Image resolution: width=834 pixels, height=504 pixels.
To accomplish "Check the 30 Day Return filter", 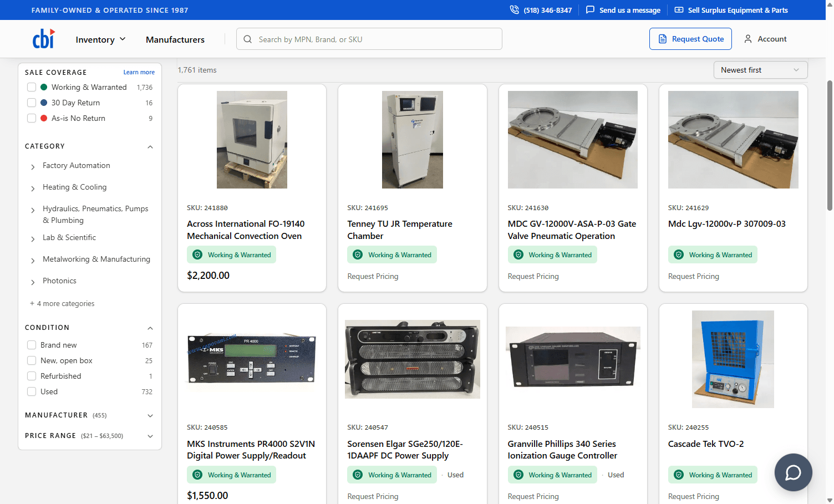I will pyautogui.click(x=32, y=103).
